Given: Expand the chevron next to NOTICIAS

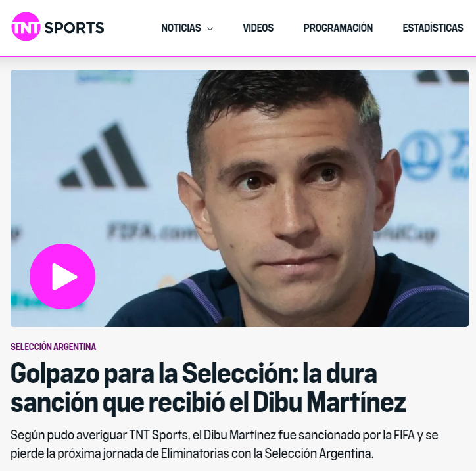Looking at the screenshot, I should (210, 29).
